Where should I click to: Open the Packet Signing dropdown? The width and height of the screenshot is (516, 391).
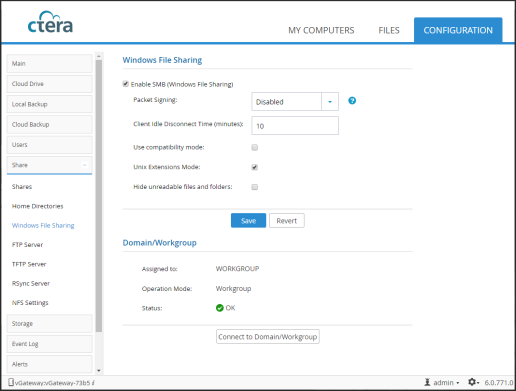295,102
